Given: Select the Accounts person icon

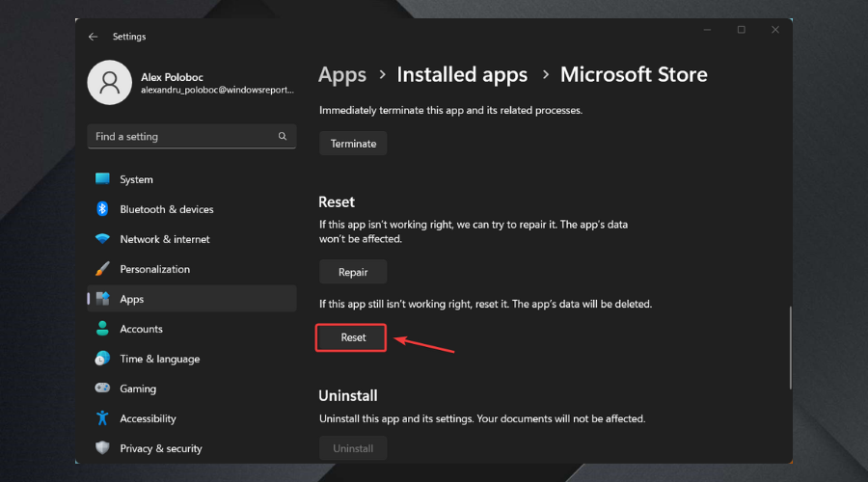Looking at the screenshot, I should [102, 329].
